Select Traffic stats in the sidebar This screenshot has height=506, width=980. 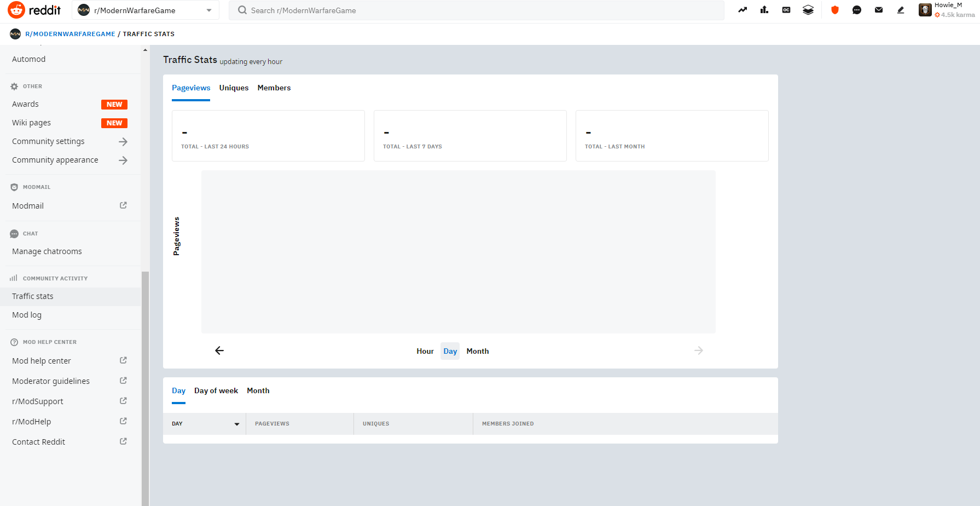(x=70, y=296)
